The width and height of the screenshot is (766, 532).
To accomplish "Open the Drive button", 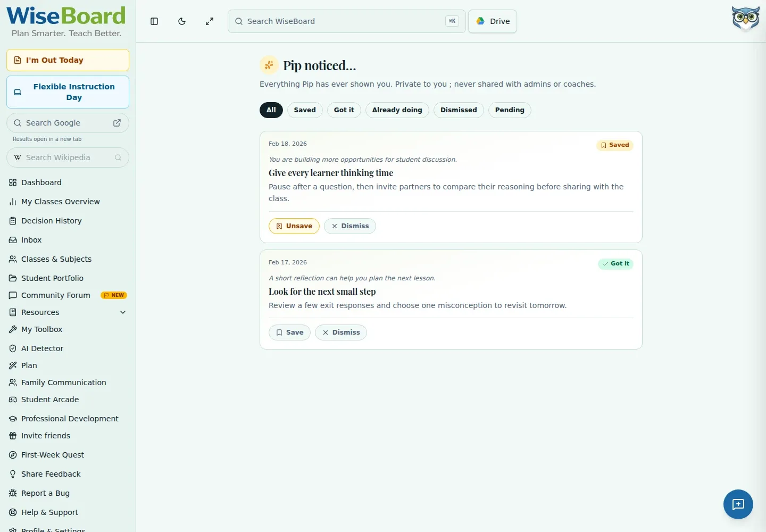I will point(493,21).
